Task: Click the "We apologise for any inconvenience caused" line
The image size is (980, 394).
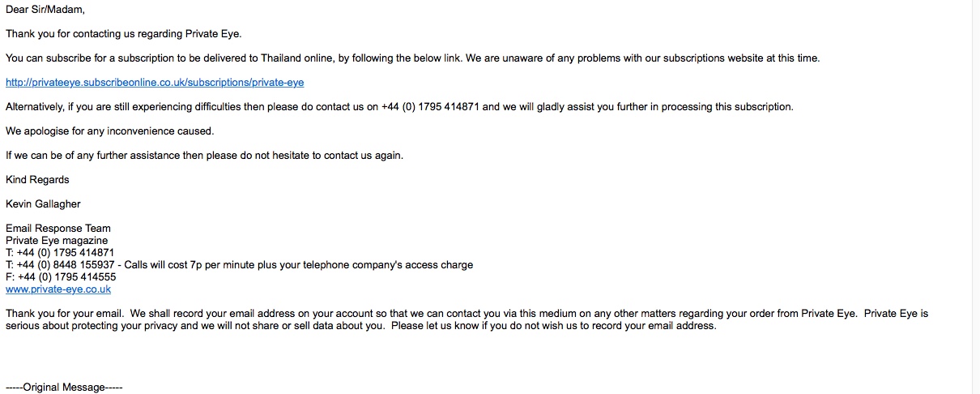Action: click(110, 131)
